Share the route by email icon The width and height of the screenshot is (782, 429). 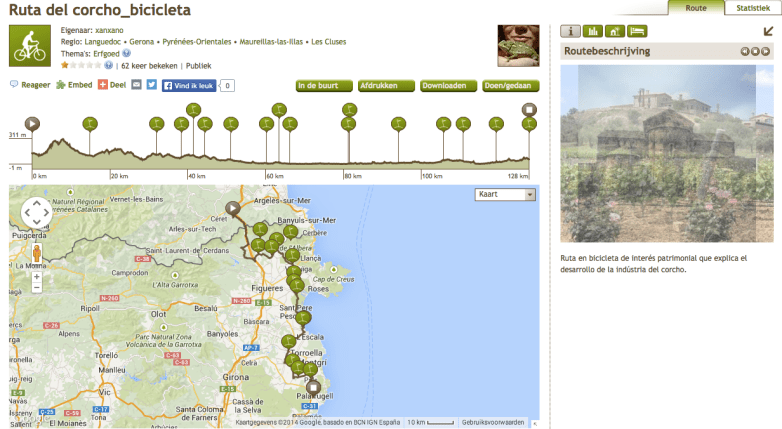tap(137, 85)
